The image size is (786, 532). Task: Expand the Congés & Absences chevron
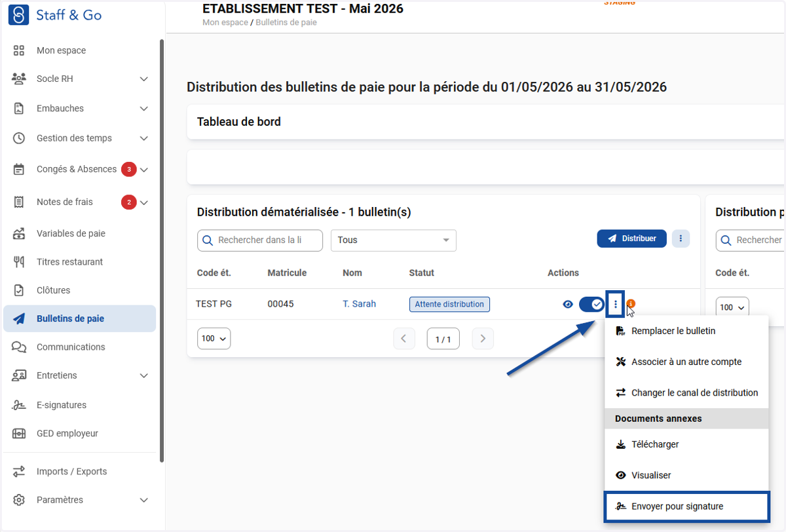pos(144,169)
